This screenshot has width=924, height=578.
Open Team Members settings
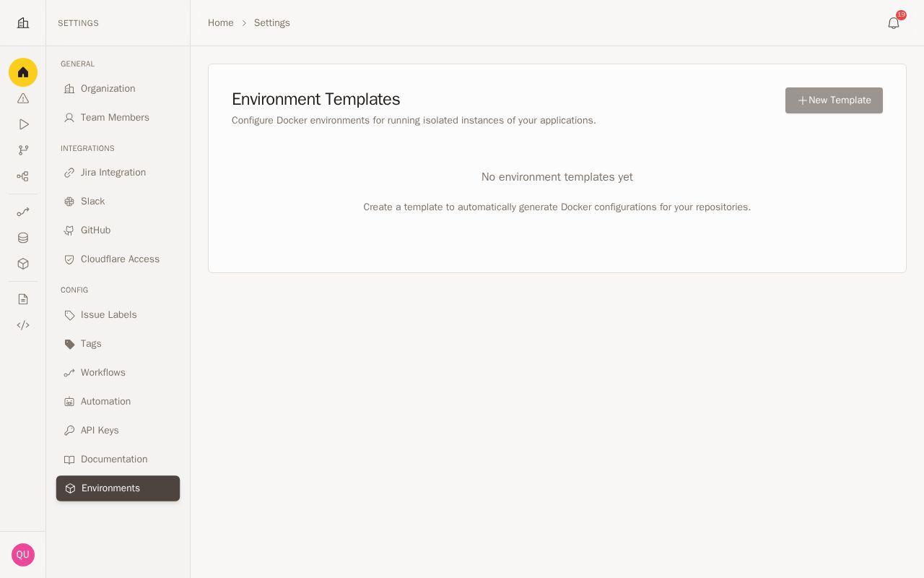click(118, 118)
